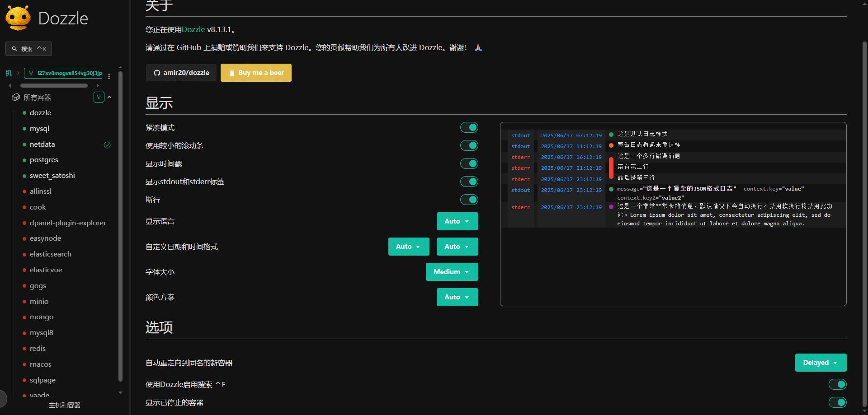The image size is (868, 415).
Task: Click the container list vertical scrollbar
Action: [x=120, y=226]
